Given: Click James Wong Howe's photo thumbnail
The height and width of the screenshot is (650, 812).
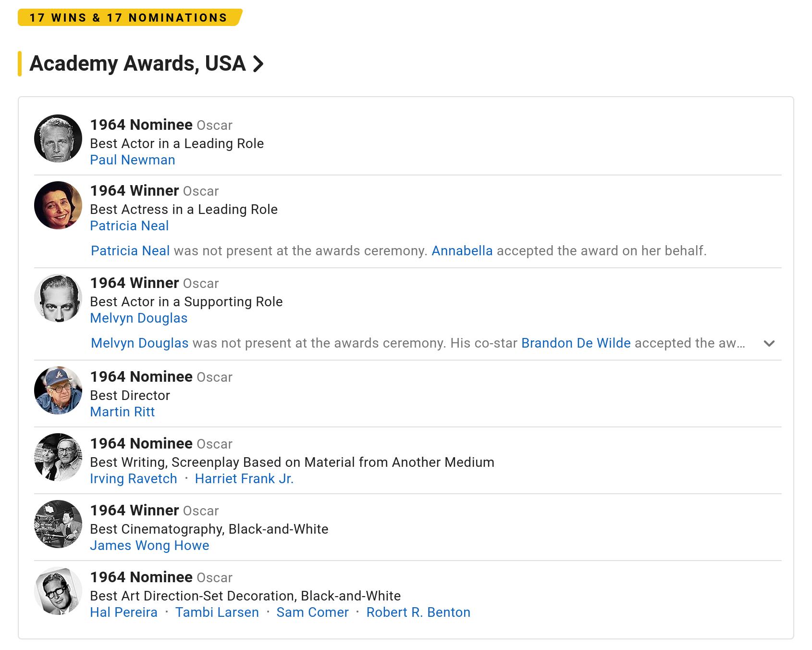Looking at the screenshot, I should pos(58,524).
